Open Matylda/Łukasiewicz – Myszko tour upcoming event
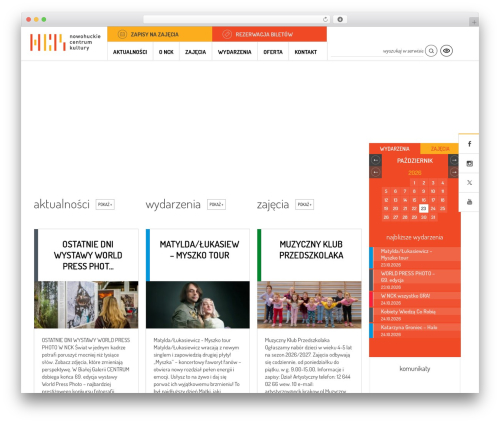Image resolution: width=500 pixels, height=423 pixels. click(415, 258)
